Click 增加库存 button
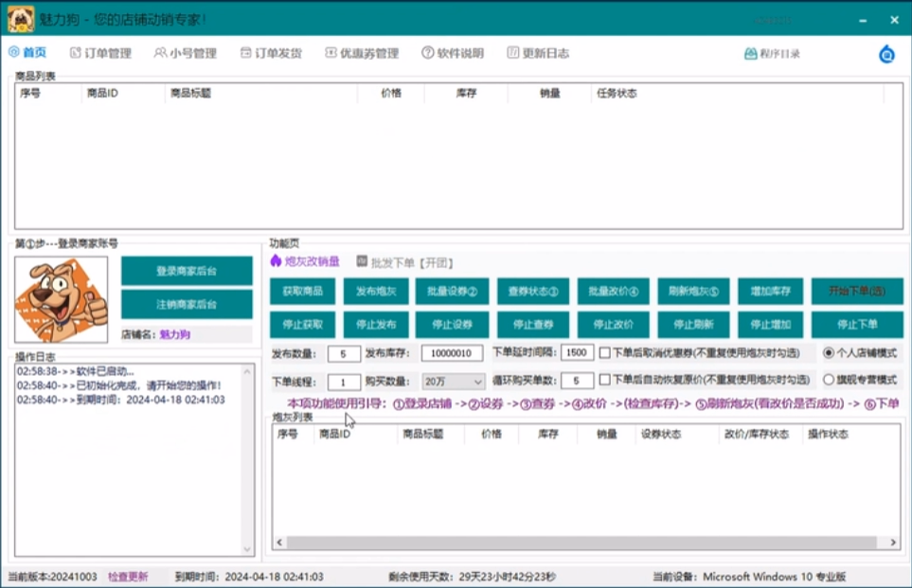 [770, 291]
